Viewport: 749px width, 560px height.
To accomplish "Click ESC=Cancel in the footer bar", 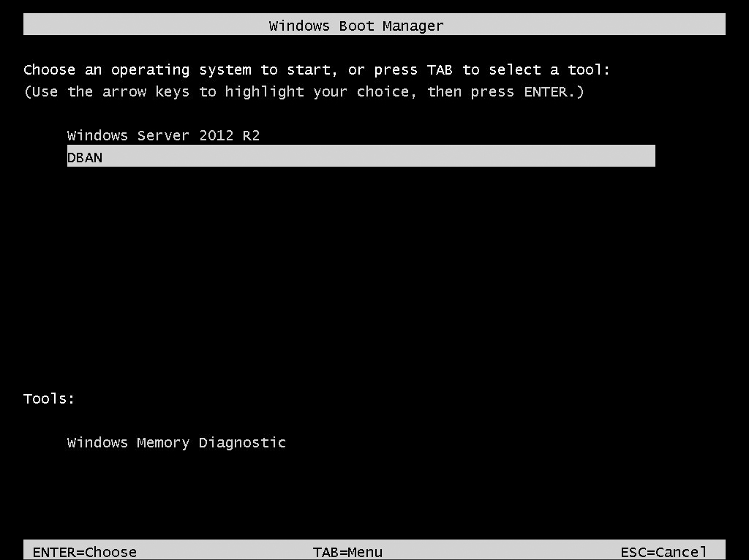I will tap(663, 553).
